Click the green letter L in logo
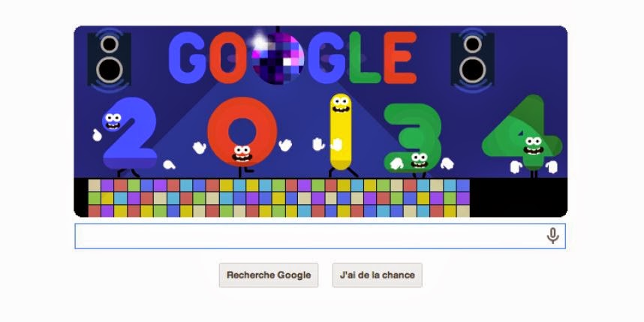The height and width of the screenshot is (322, 644). [x=365, y=58]
